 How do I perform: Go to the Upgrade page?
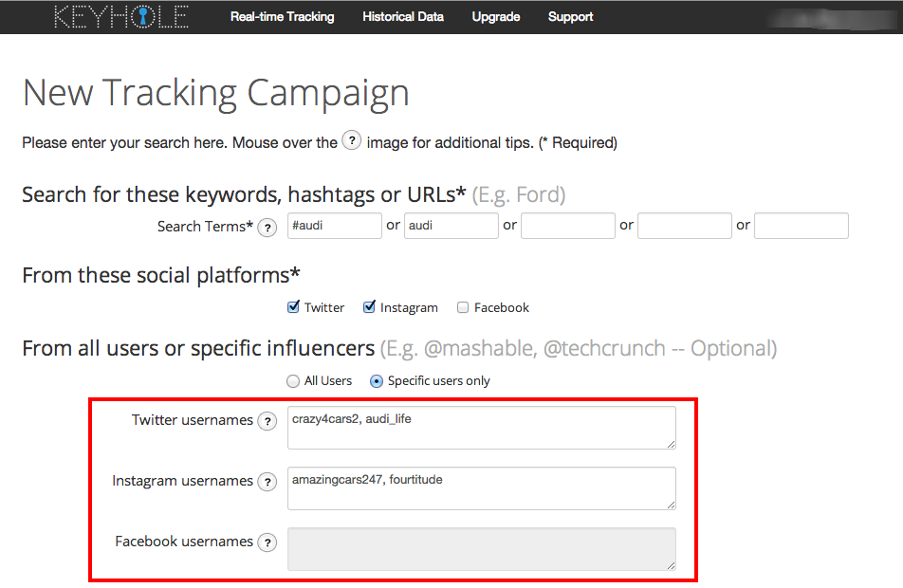pyautogui.click(x=496, y=17)
